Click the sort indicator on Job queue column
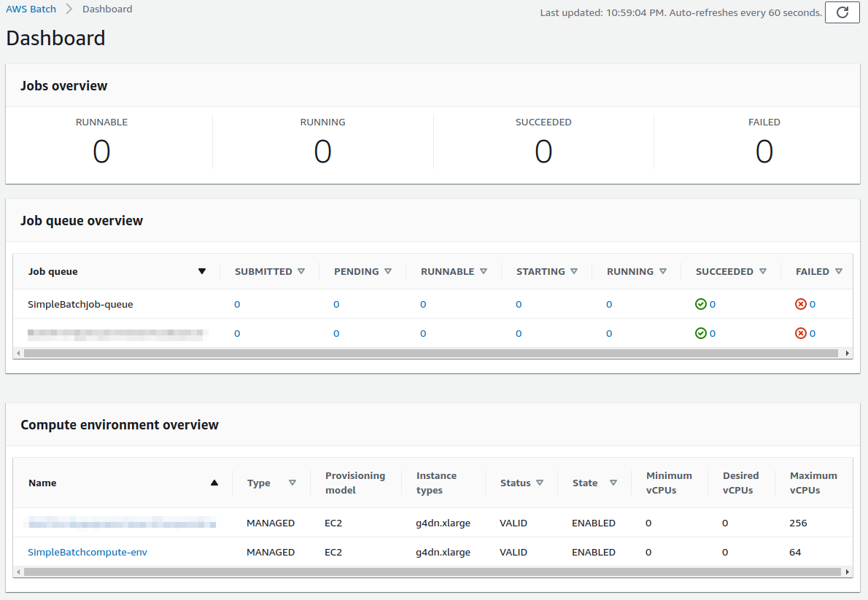The width and height of the screenshot is (868, 600). pyautogui.click(x=202, y=270)
